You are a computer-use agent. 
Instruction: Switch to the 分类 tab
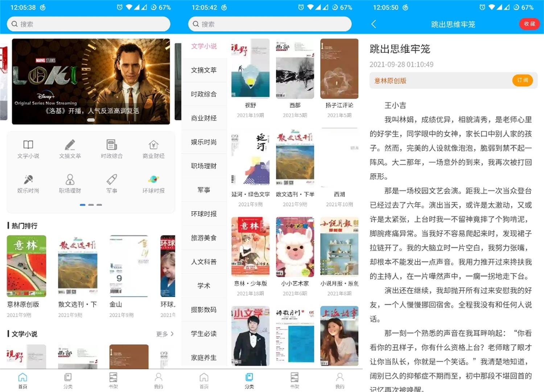[249, 380]
